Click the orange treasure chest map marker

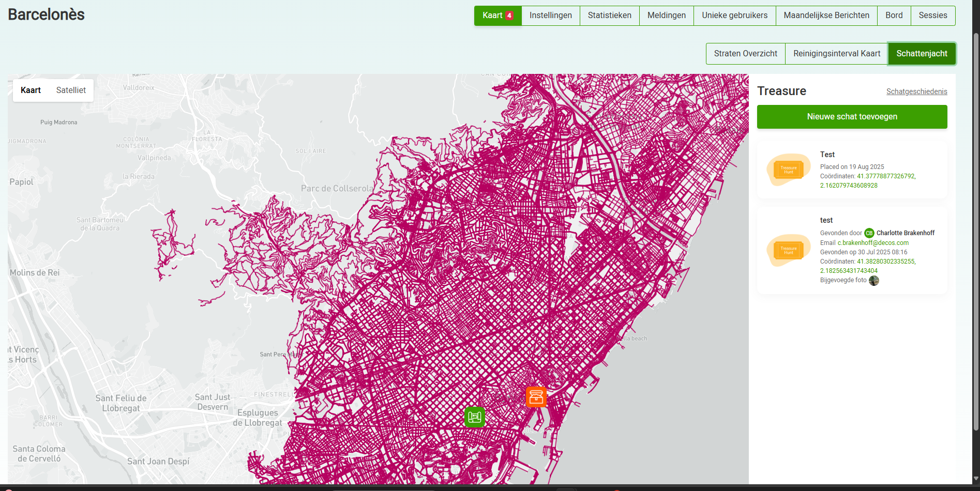click(x=536, y=397)
